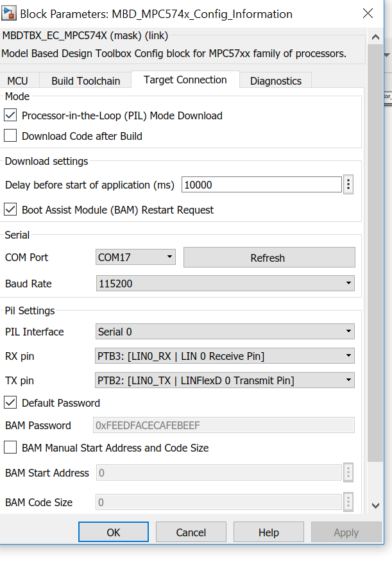This screenshot has height=569, width=392.
Task: Choose a different RX pin from dropdown
Action: 225,356
